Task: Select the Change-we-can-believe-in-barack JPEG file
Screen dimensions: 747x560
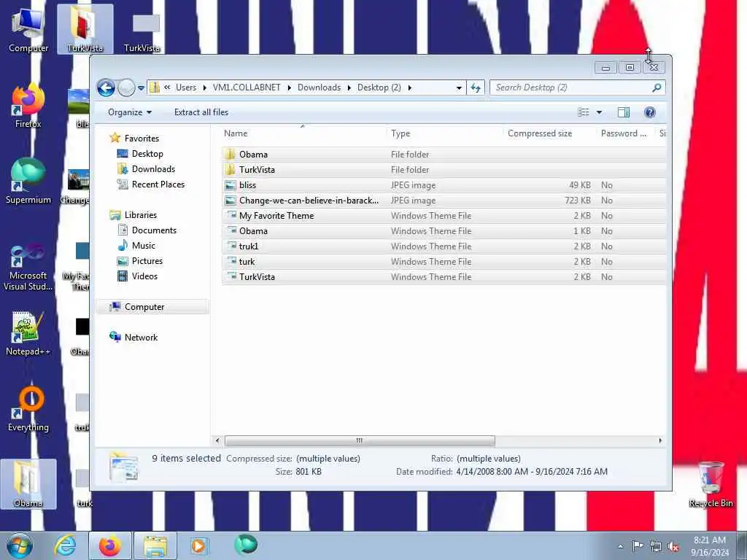Action: pos(444,201)
